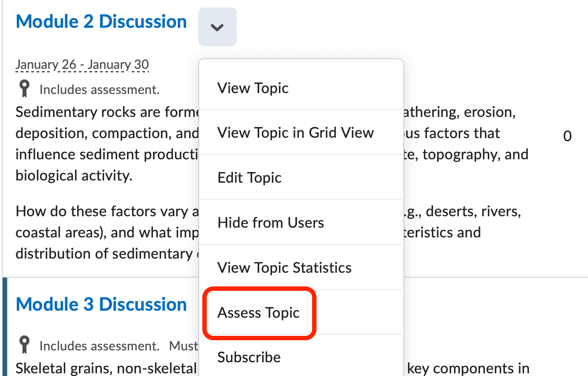Open the Module 2 Discussion topic link

[101, 21]
